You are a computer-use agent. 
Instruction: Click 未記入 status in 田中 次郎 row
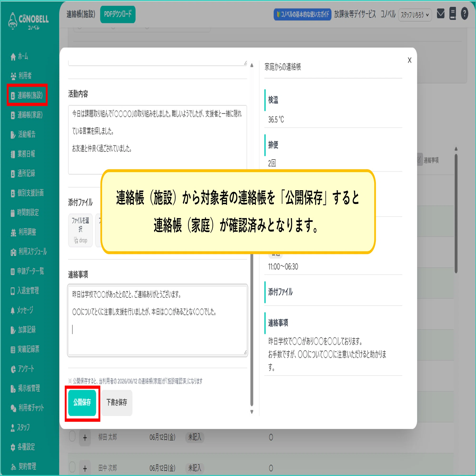(x=195, y=468)
